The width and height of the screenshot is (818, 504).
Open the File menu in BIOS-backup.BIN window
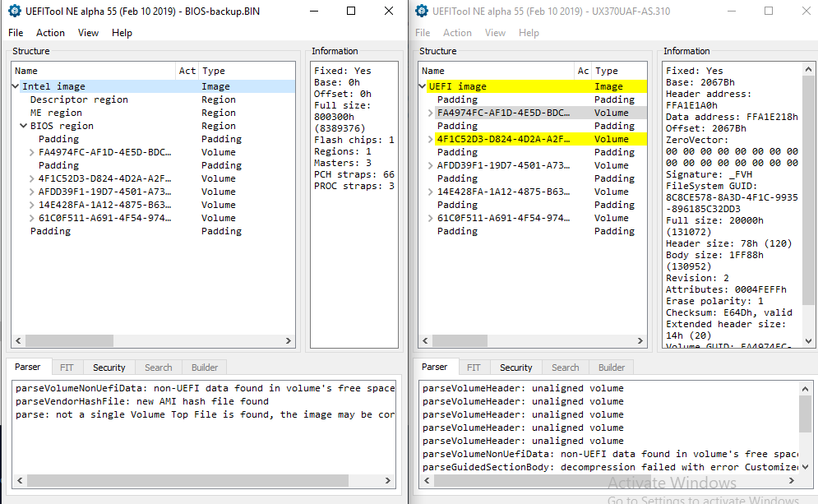16,33
